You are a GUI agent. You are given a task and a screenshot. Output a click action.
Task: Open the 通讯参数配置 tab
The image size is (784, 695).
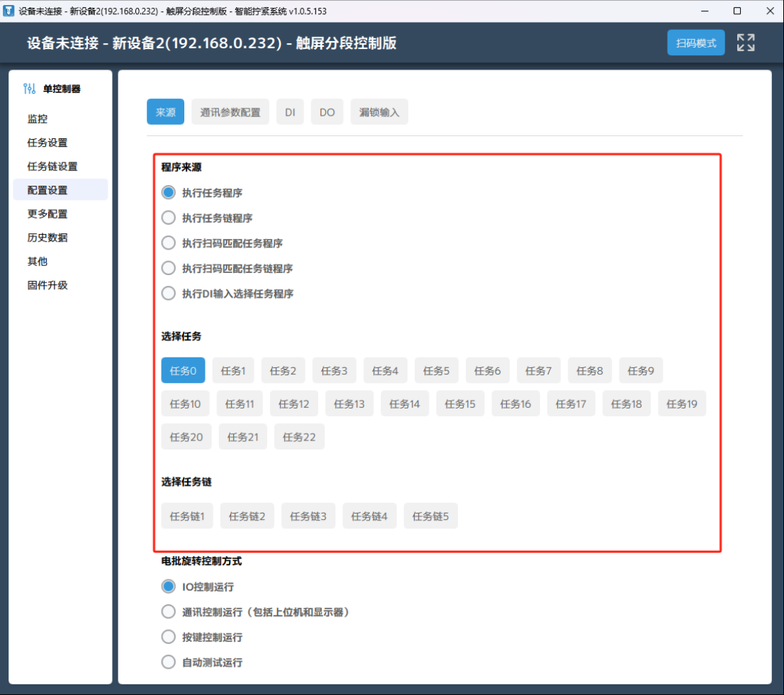pos(230,112)
